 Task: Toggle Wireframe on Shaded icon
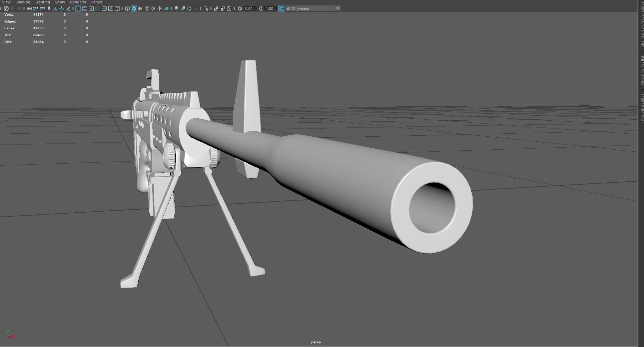point(147,9)
